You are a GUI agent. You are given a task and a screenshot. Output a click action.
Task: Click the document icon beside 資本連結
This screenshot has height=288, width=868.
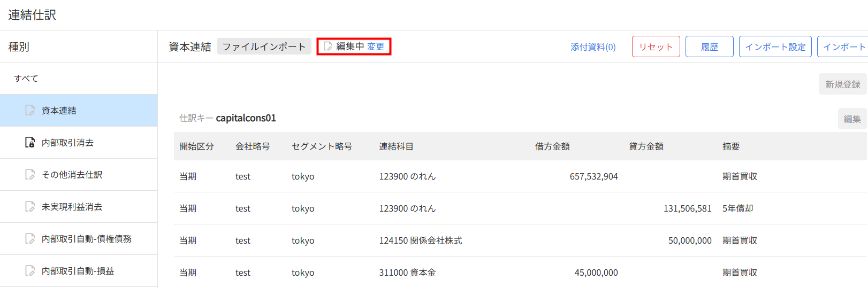pyautogui.click(x=30, y=111)
